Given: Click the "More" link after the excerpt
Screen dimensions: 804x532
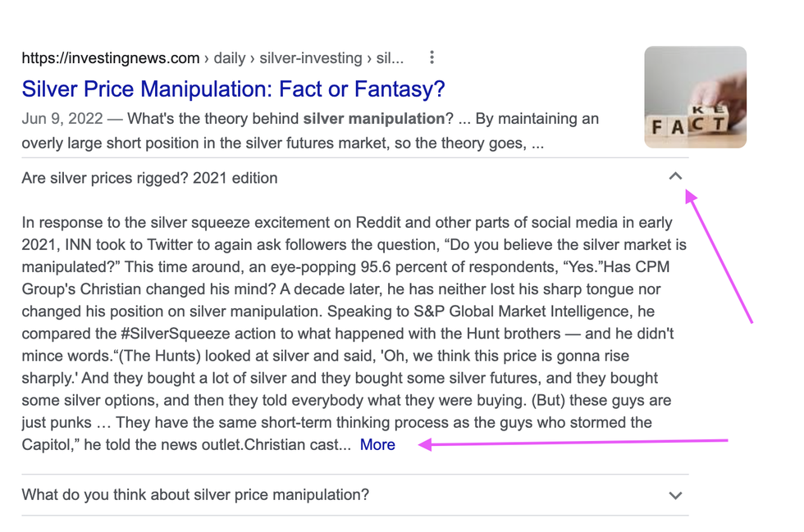Looking at the screenshot, I should pyautogui.click(x=377, y=445).
